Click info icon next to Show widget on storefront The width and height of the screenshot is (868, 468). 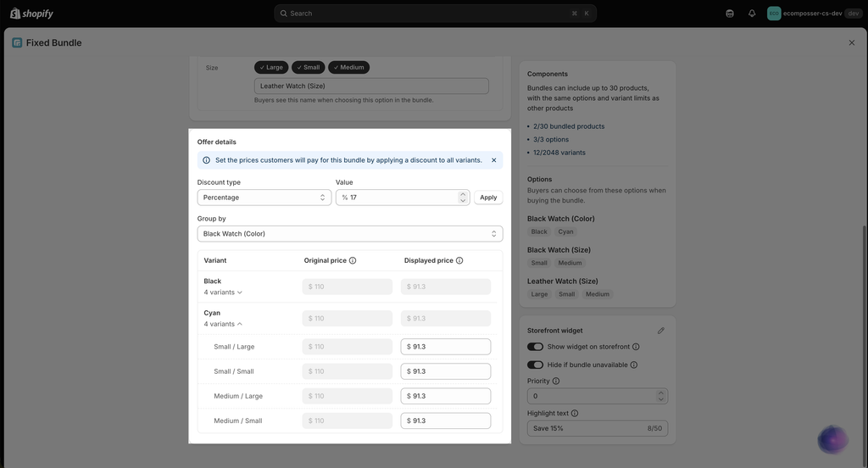[x=636, y=347]
